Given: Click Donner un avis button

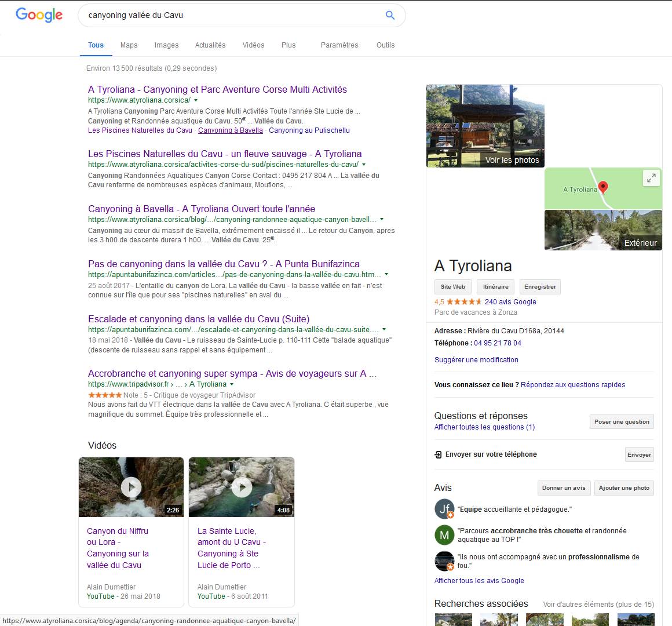Looking at the screenshot, I should (x=564, y=488).
